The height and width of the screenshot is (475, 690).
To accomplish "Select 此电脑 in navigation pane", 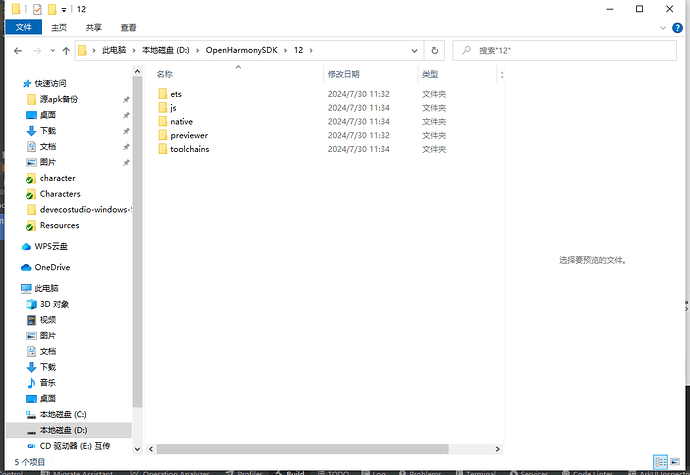I will click(x=46, y=288).
